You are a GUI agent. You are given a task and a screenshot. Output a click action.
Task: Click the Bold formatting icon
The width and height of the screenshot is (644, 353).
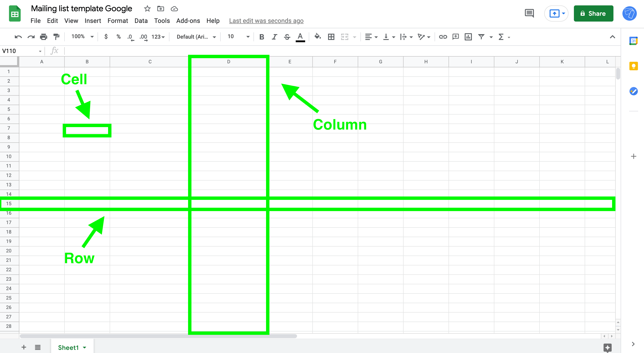click(x=261, y=37)
